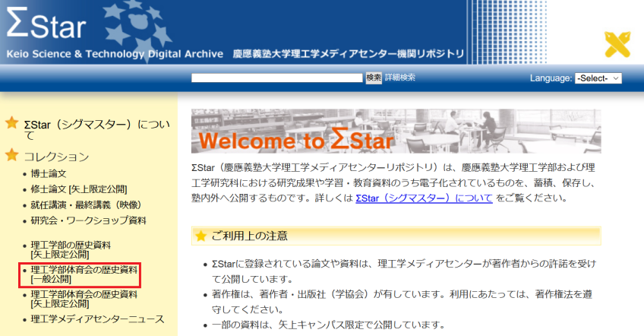Click the search text input field
Viewport: 644px width, 336px height.
coord(277,78)
